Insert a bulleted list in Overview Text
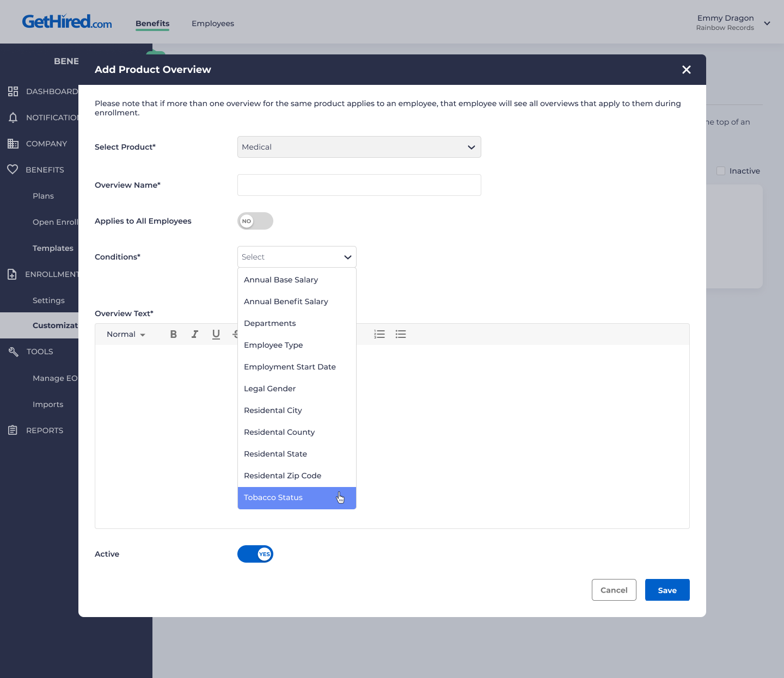Viewport: 784px width, 678px height. click(x=401, y=334)
